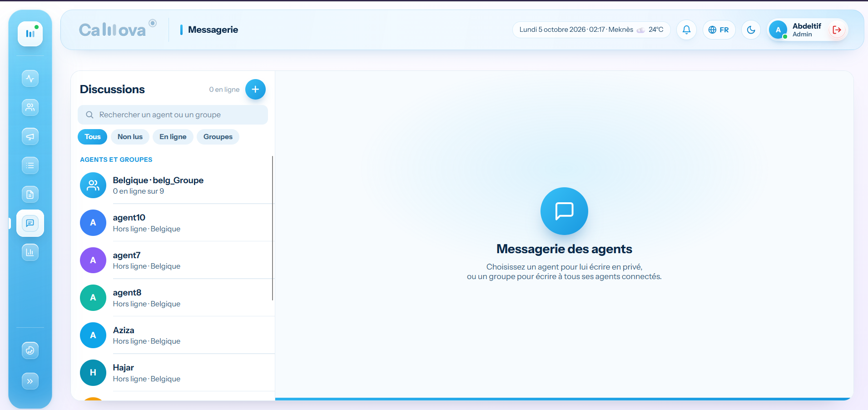Click the Belgique group avatar icon
The height and width of the screenshot is (410, 868).
[x=93, y=185]
